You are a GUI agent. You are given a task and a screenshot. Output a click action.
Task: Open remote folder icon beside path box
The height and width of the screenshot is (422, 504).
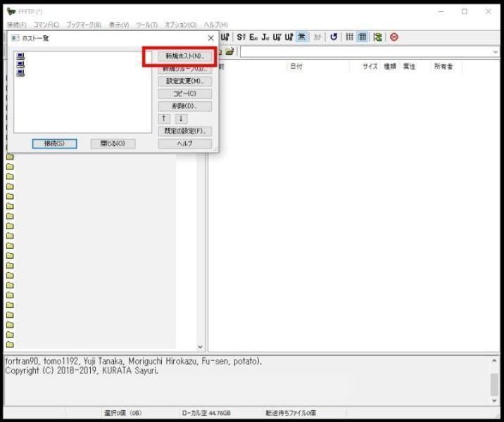tap(229, 51)
